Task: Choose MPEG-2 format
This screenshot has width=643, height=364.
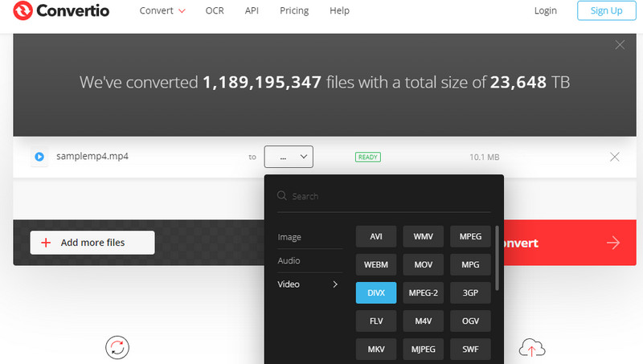Action: point(424,292)
